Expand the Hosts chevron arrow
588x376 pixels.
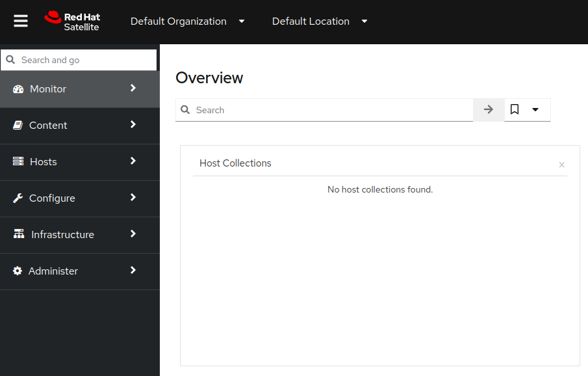[x=133, y=161]
